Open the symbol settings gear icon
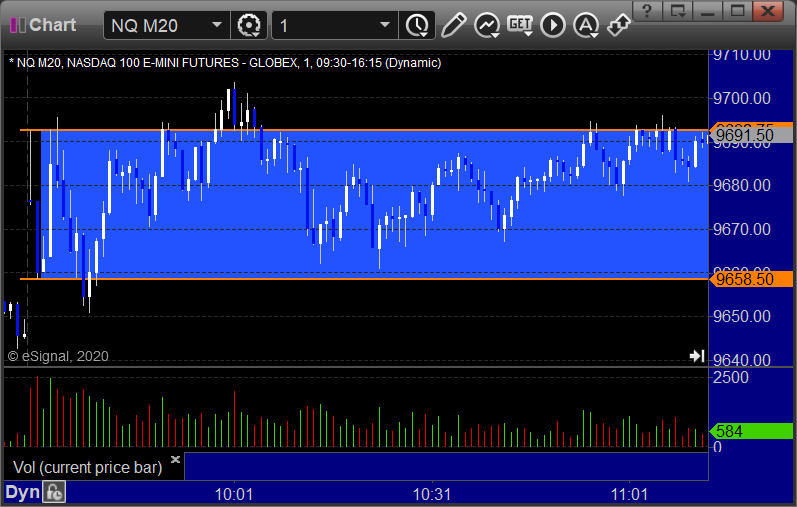 249,25
